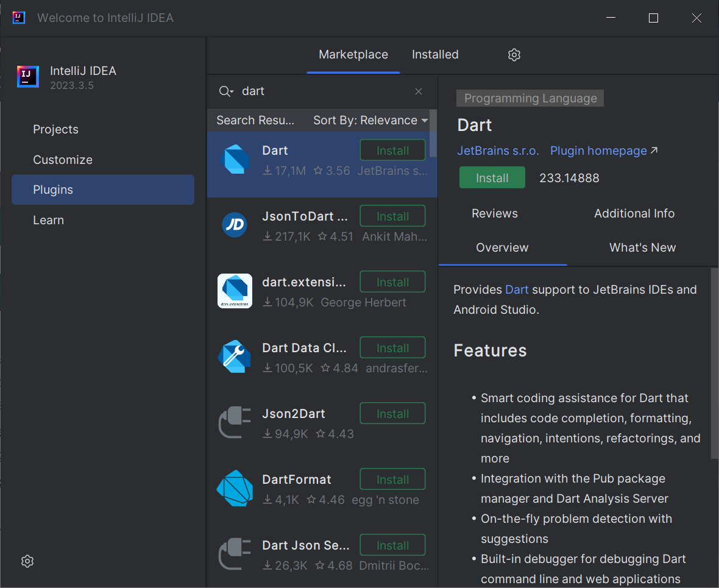Click the dart.extensions plugin icon

coord(235,291)
